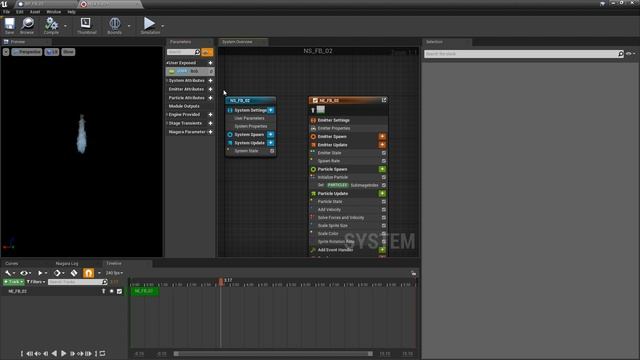Add module to System Spawn
The width and height of the screenshot is (640, 360).
(271, 134)
